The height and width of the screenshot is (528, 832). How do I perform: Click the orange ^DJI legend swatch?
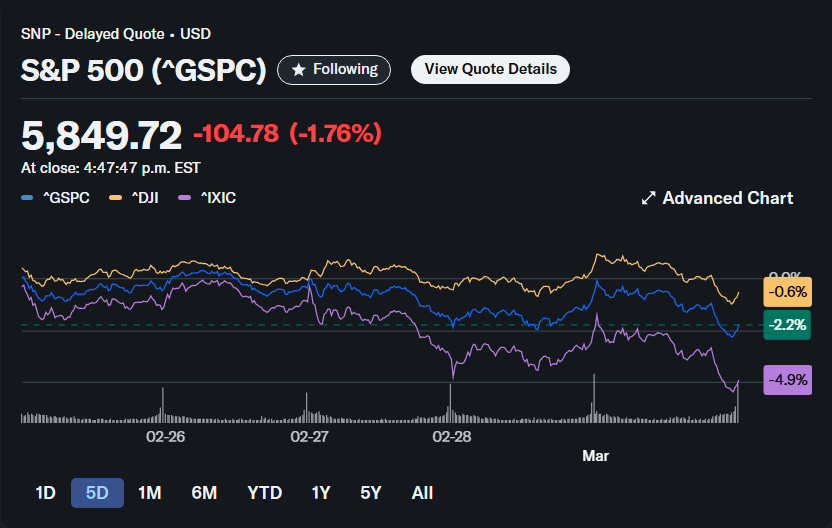115,198
